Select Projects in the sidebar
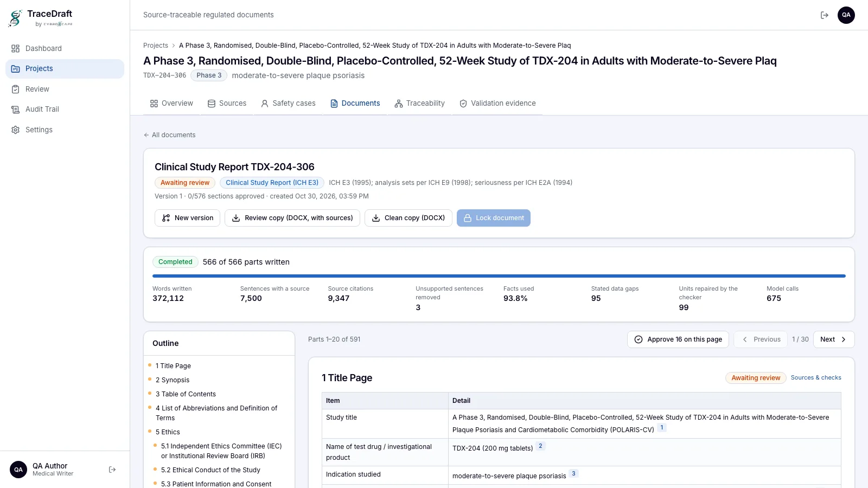Viewport: 868px width, 488px height. click(65, 69)
